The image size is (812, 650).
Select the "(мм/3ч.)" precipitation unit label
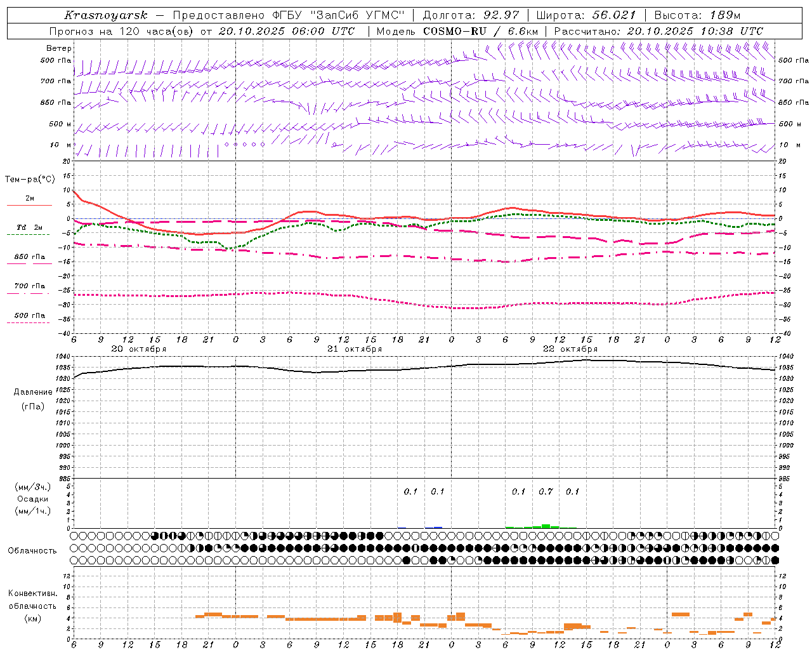33,487
